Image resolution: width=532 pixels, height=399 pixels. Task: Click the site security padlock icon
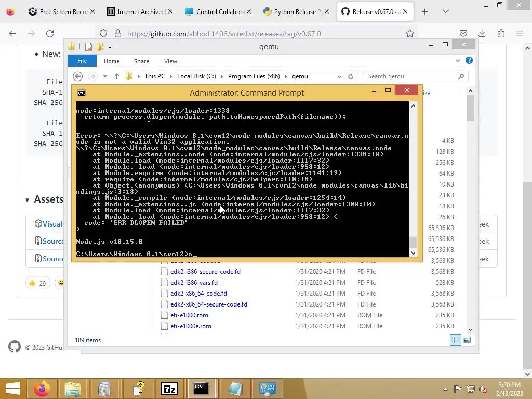(x=118, y=33)
